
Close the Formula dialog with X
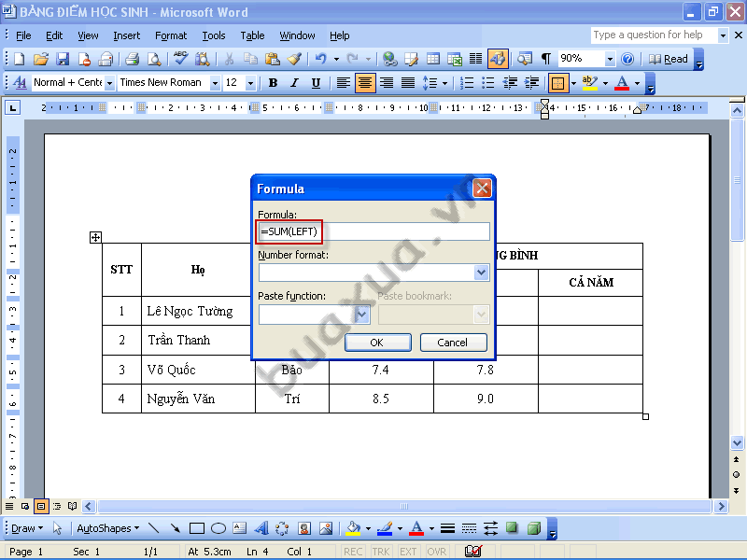pos(482,189)
